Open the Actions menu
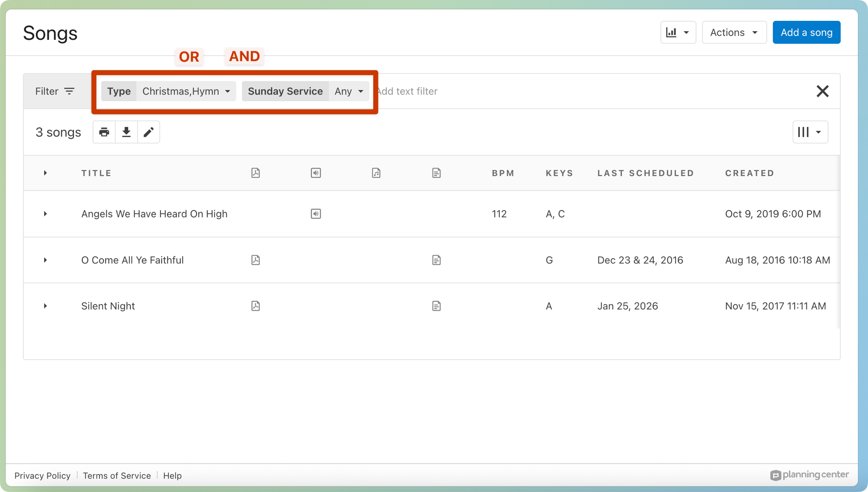 734,33
